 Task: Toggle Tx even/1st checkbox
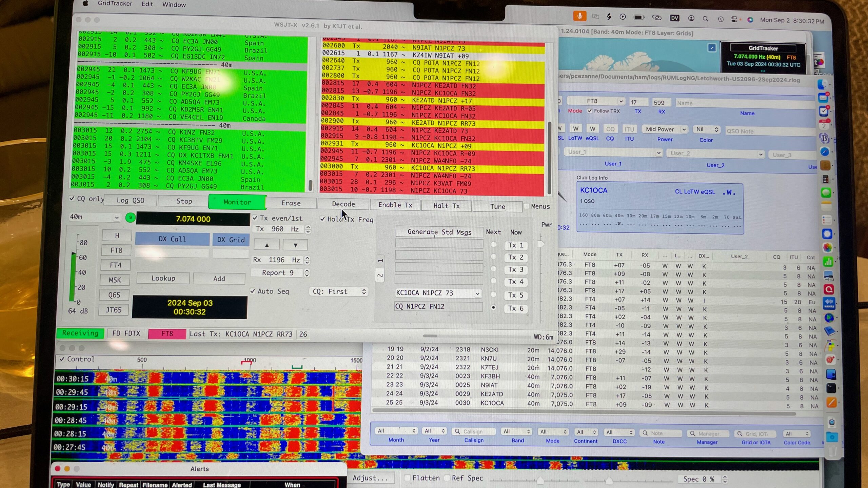[255, 218]
